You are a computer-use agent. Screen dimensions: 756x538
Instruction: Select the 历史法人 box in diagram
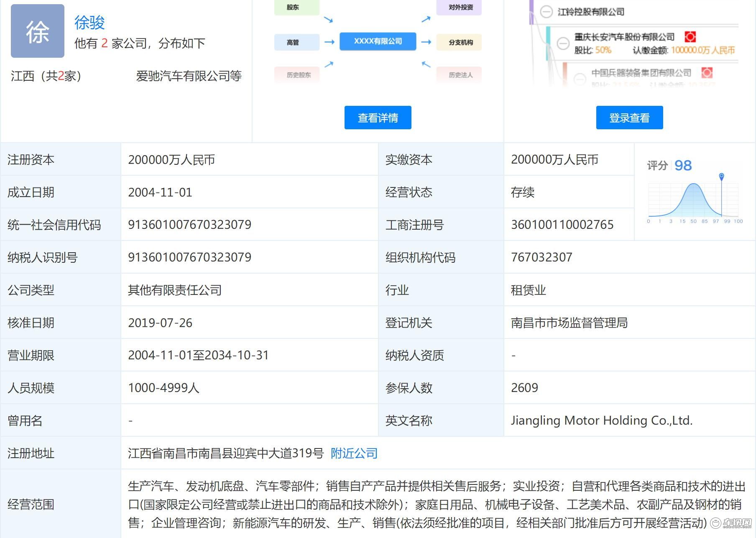click(459, 75)
